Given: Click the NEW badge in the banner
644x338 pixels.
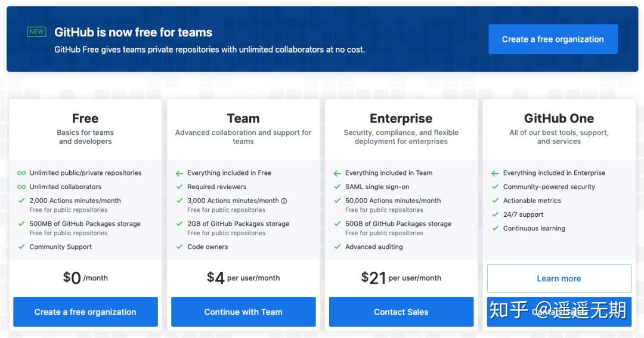Looking at the screenshot, I should click(x=36, y=32).
